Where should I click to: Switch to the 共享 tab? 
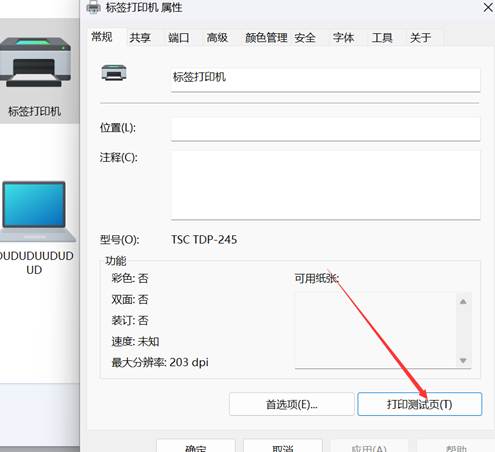pyautogui.click(x=140, y=38)
